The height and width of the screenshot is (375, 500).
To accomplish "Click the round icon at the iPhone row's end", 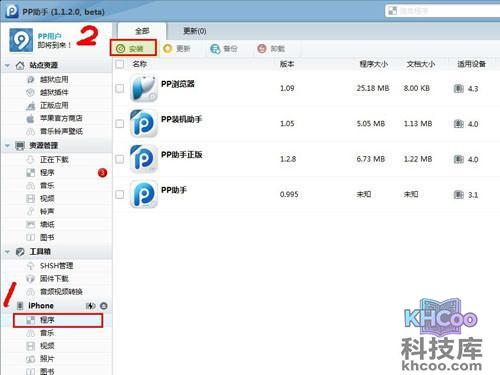I will [104, 306].
